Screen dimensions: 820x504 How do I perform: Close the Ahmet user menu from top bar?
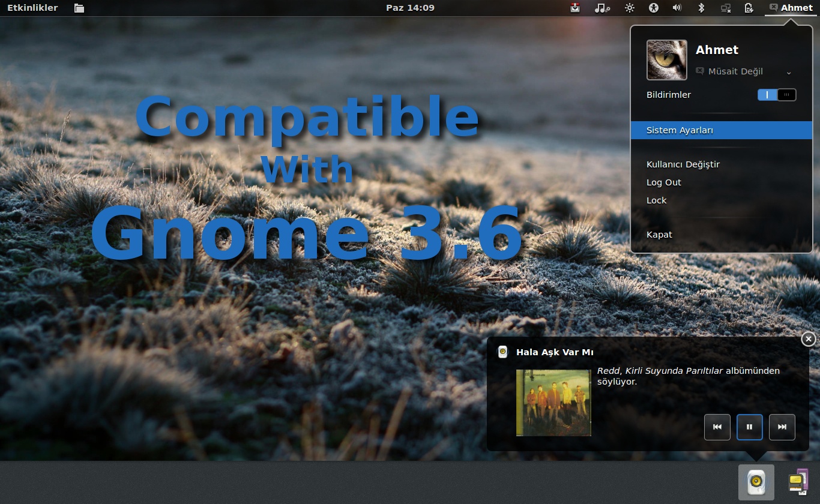coord(791,8)
